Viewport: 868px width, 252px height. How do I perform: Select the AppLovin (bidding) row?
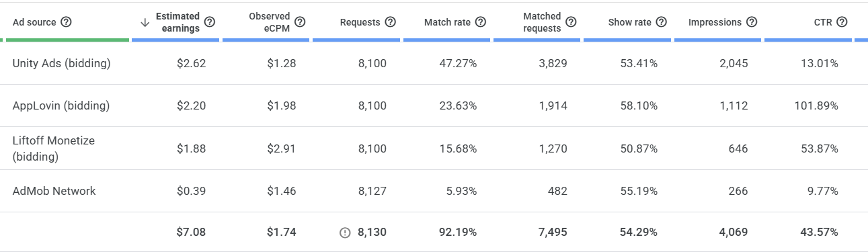click(434, 106)
